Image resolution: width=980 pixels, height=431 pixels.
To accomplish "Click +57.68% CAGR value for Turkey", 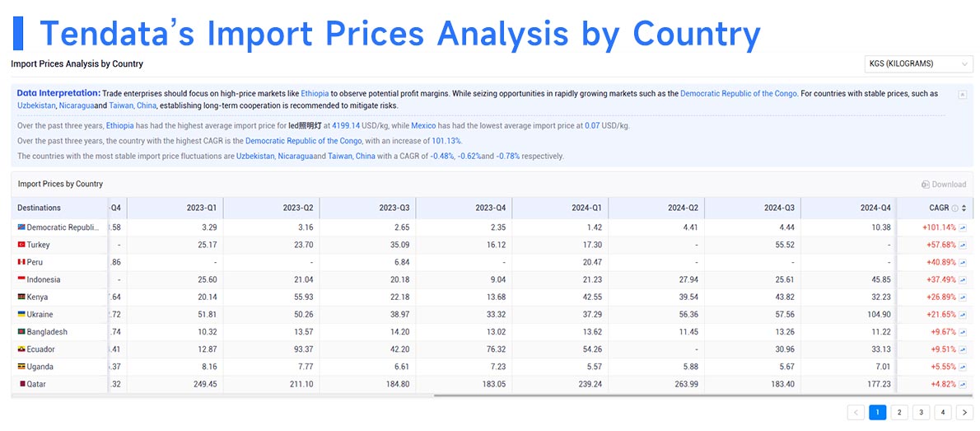I will [941, 246].
